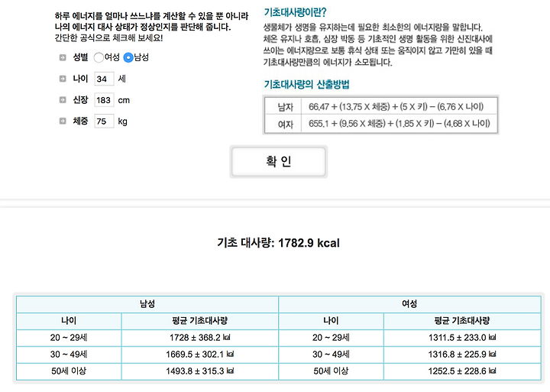Click the 나이 input field showing 34

104,79
